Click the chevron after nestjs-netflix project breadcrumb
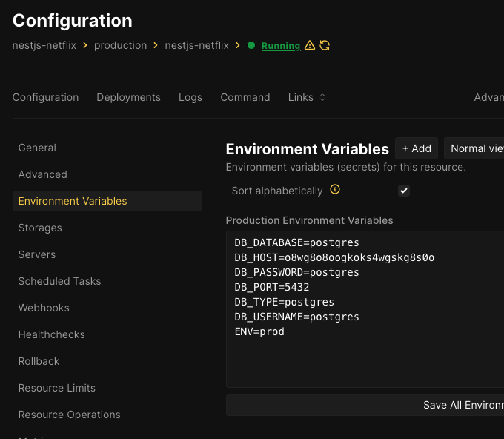 [x=85, y=45]
